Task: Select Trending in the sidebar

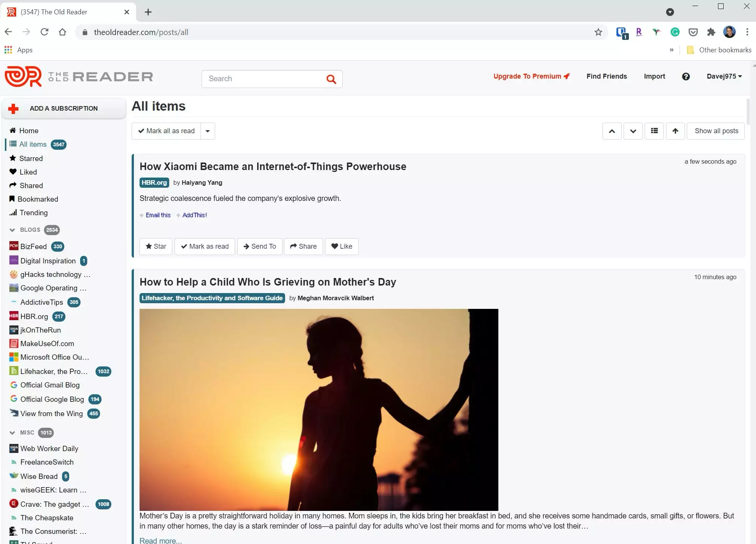Action: pyautogui.click(x=33, y=213)
